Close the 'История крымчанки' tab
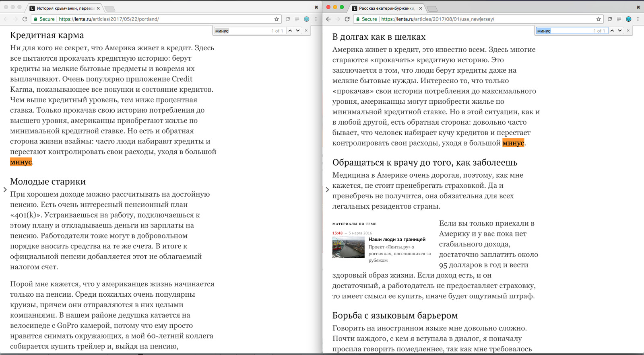644x355 pixels. tap(98, 8)
